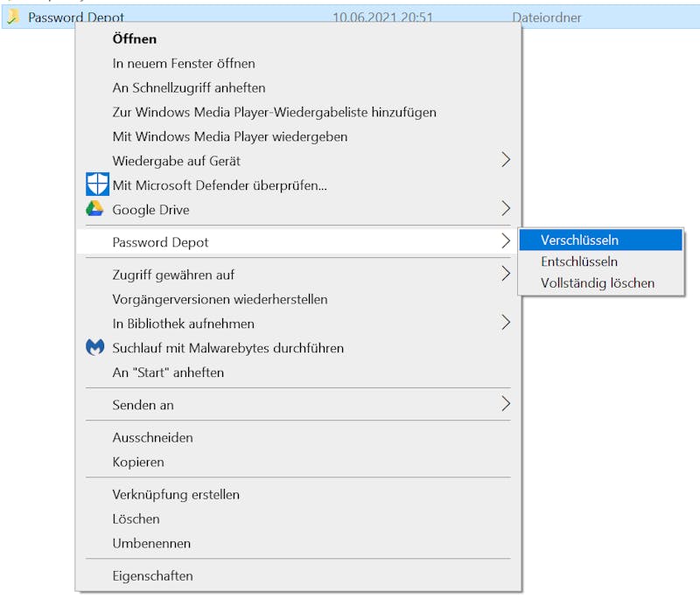Select An Schnellzugriff anheften
700x613 pixels.
pos(298,88)
